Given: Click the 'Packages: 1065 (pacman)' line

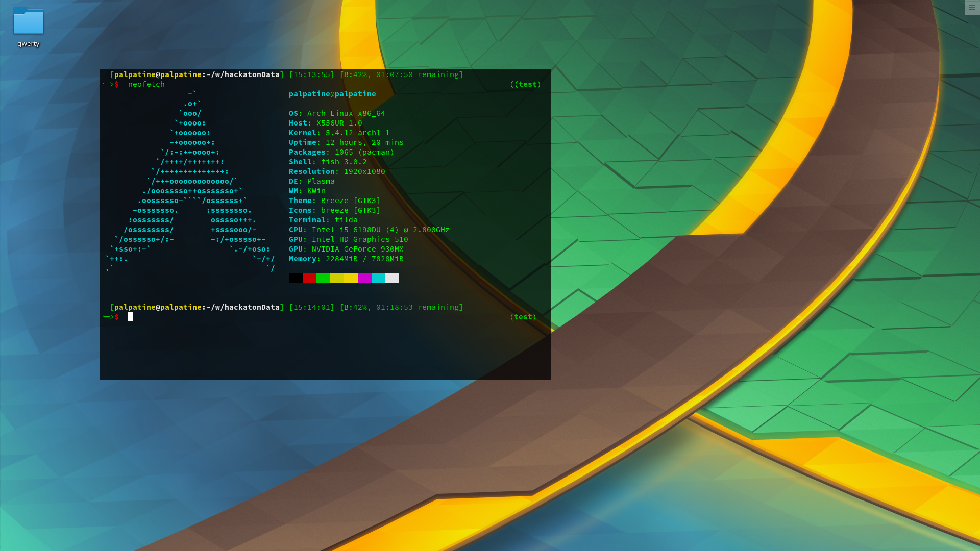Looking at the screenshot, I should coord(341,152).
